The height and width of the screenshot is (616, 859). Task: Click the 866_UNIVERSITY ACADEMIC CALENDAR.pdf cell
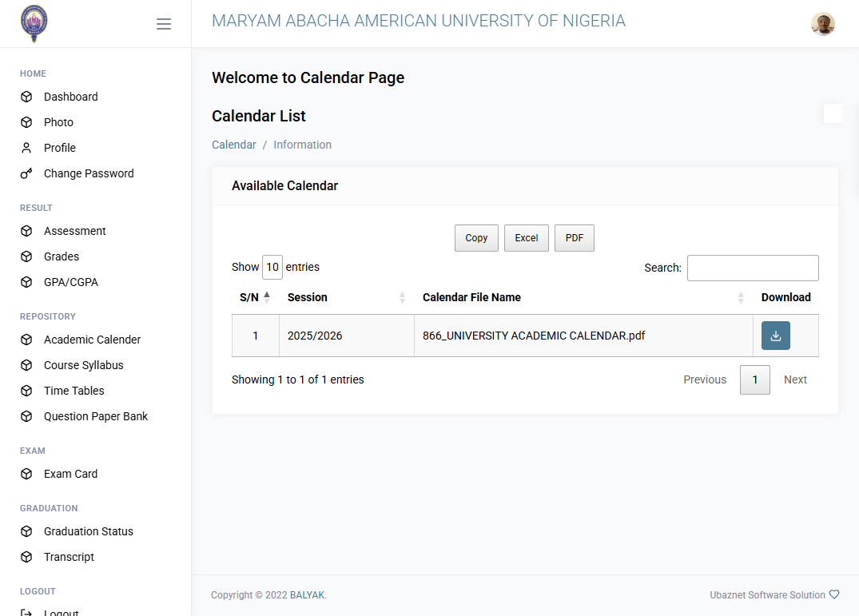[x=583, y=336]
